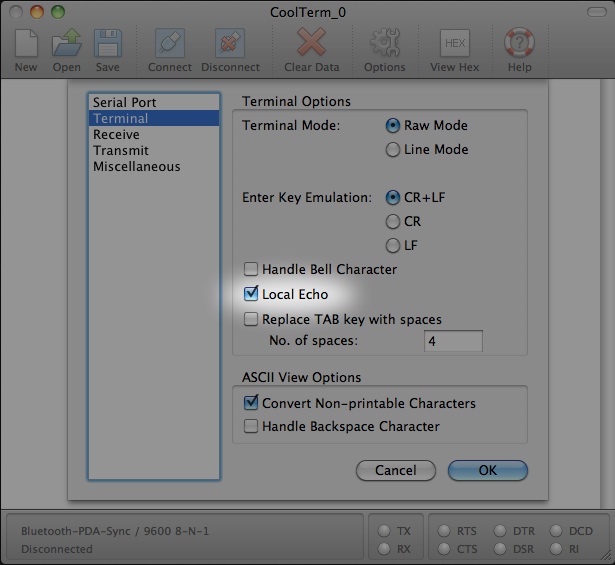This screenshot has width=615, height=565.
Task: Open Options via the gear icon
Action: [x=385, y=42]
